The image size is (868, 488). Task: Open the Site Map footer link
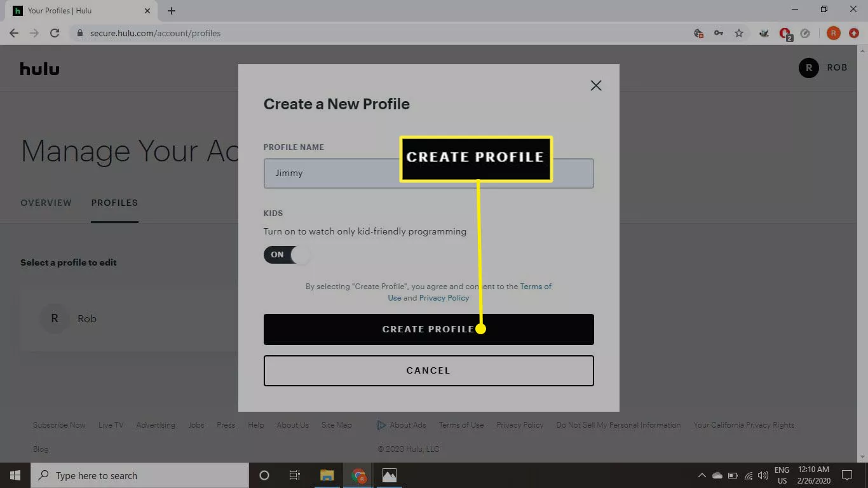[337, 425]
